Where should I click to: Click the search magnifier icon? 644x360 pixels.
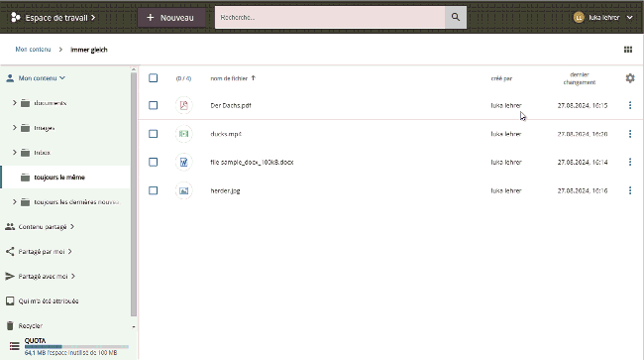click(x=456, y=17)
